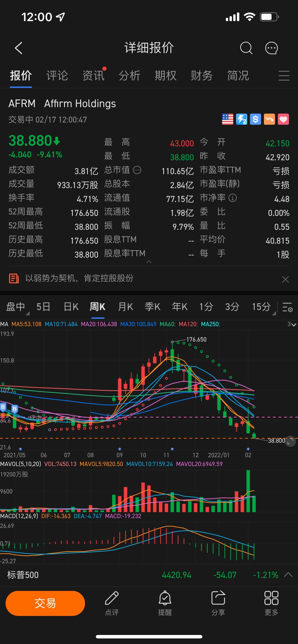Tap the 176.650 high price marker

pos(196,339)
